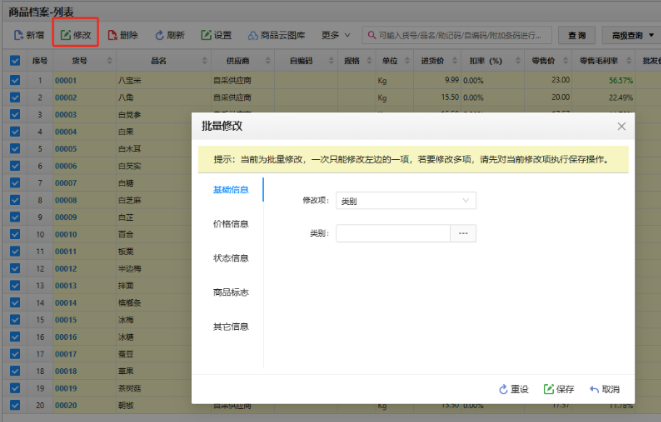
Task: Open product link 00012
Action: click(66, 269)
